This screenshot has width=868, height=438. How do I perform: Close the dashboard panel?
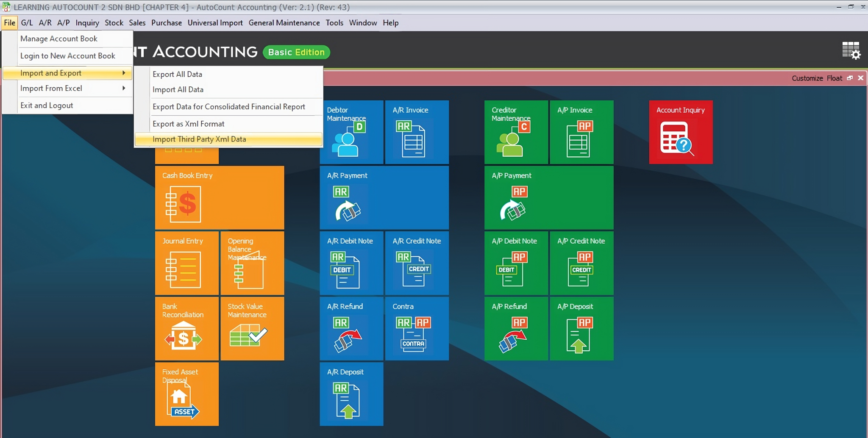point(860,78)
